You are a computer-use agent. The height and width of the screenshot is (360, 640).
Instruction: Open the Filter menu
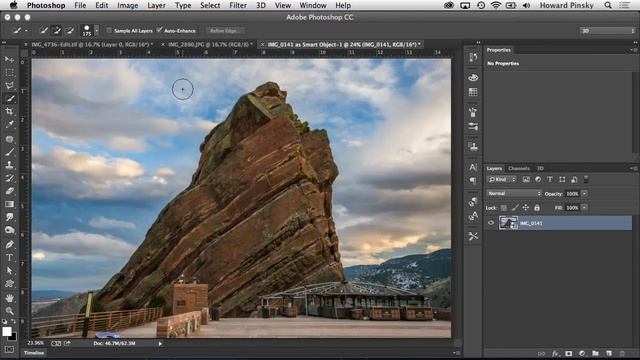pos(238,5)
